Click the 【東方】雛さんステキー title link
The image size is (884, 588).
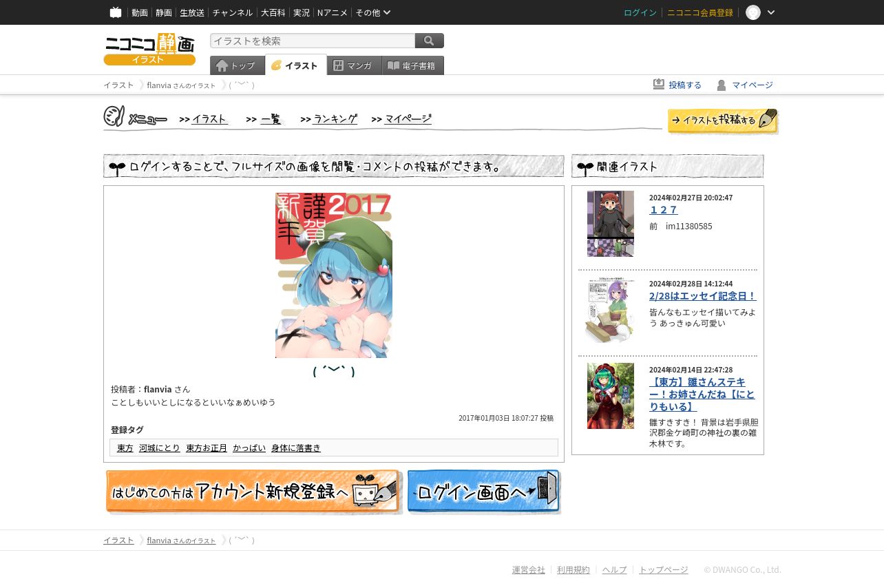[702, 395]
